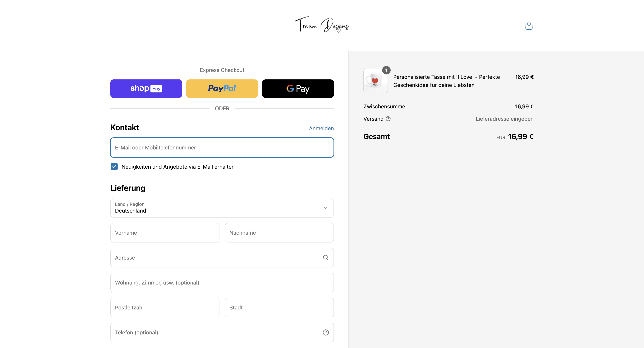Pay with Google Pay express button
This screenshot has height=348, width=644.
click(298, 89)
